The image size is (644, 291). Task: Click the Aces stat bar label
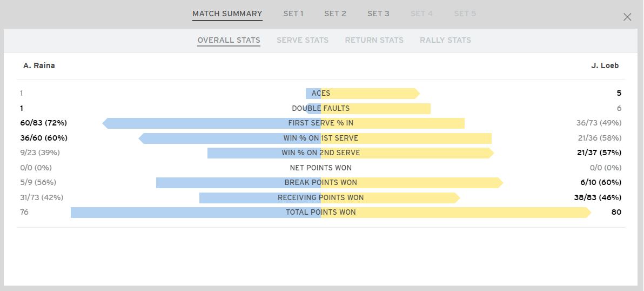pos(321,93)
